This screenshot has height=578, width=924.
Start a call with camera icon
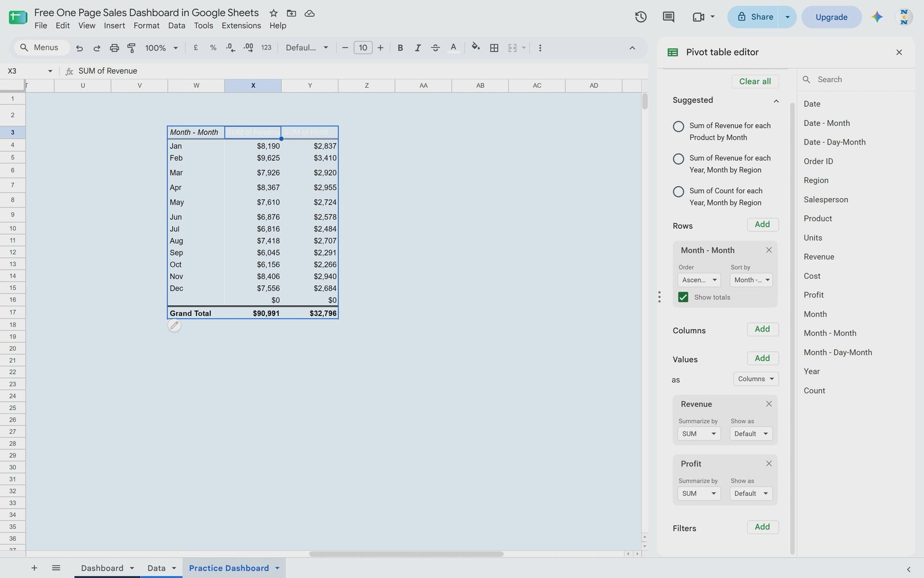coord(698,17)
